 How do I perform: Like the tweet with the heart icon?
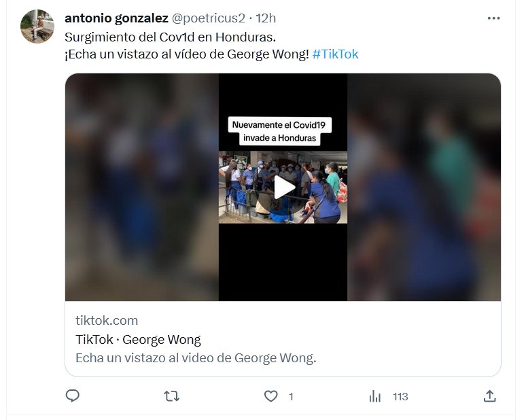point(271,396)
